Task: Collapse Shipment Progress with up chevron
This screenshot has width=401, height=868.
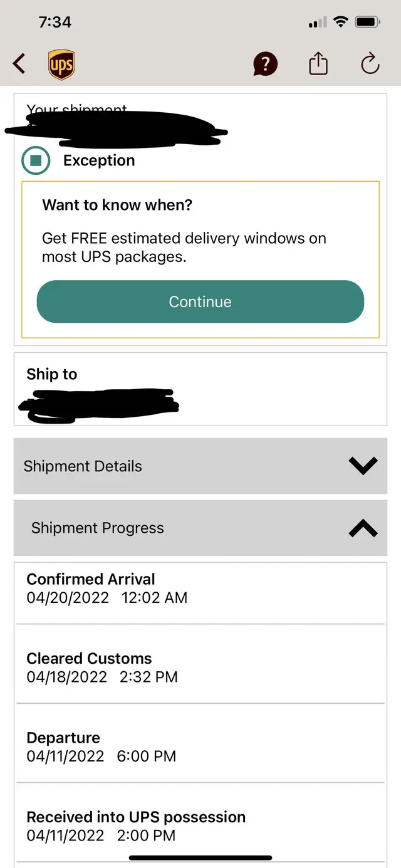Action: pos(363,528)
